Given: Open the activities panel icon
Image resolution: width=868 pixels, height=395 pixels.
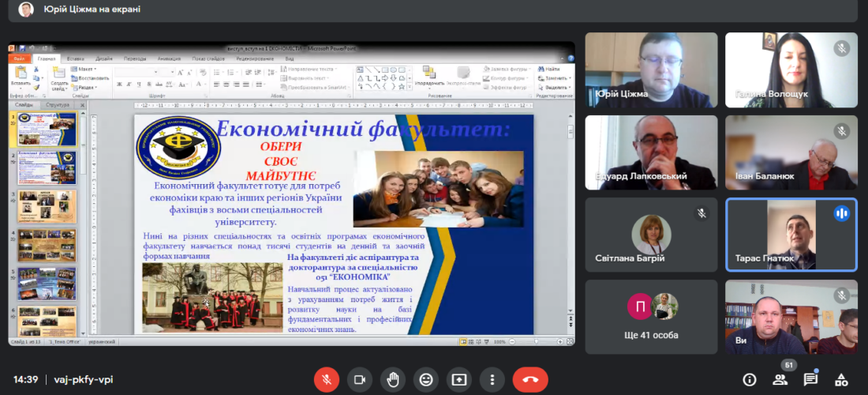Looking at the screenshot, I should 841,379.
